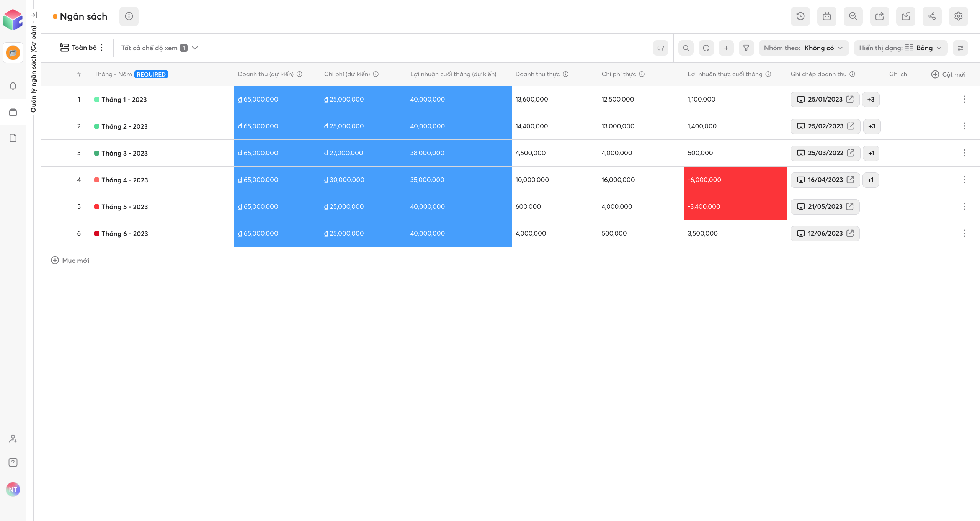Viewport: 980px width, 521px height.
Task: Click info icon beside Doanh thu (dự kiến)
Action: [x=300, y=74]
